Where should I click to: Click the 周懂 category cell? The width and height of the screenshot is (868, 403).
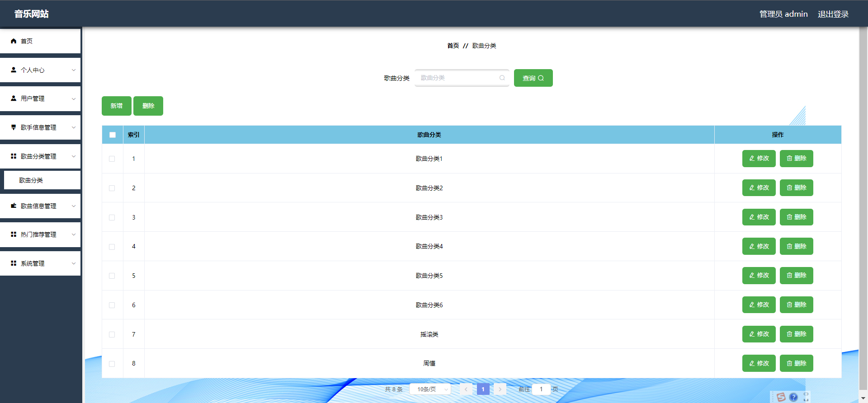point(429,364)
